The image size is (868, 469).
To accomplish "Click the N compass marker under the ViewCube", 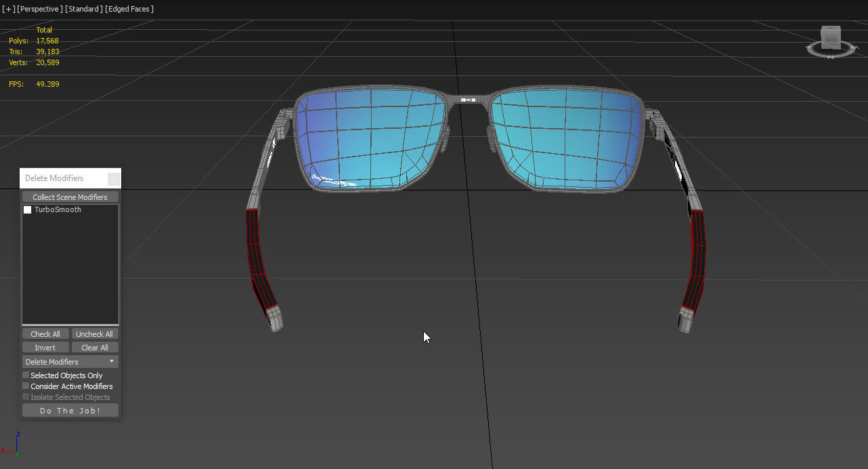I will [831, 57].
